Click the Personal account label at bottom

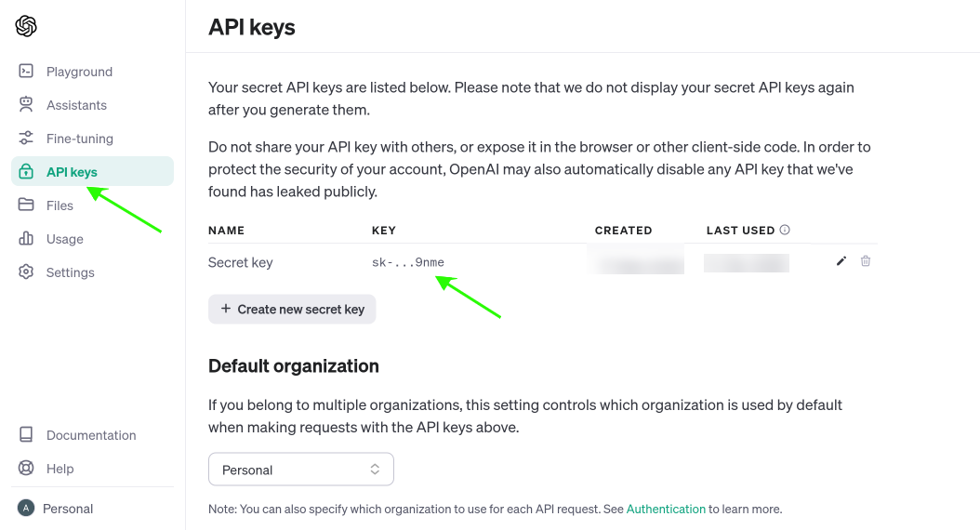pyautogui.click(x=68, y=509)
